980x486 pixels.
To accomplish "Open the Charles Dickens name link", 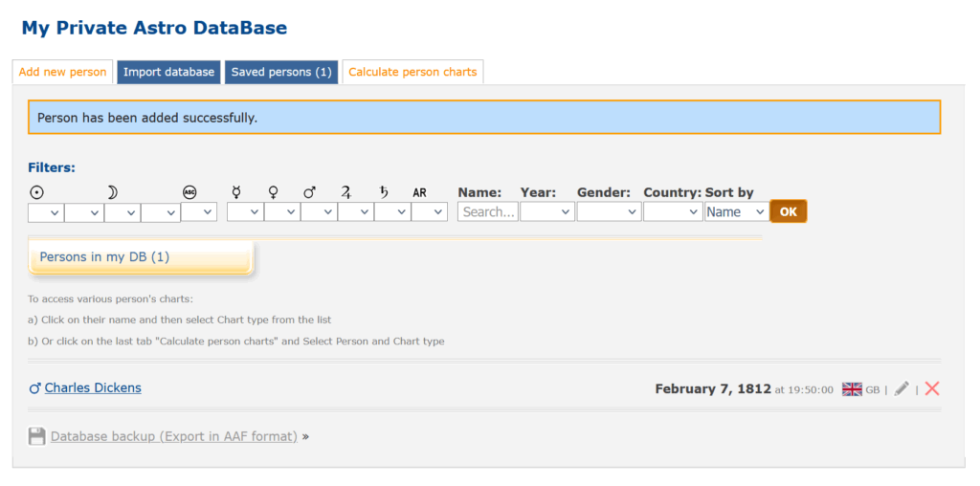I will coord(93,387).
